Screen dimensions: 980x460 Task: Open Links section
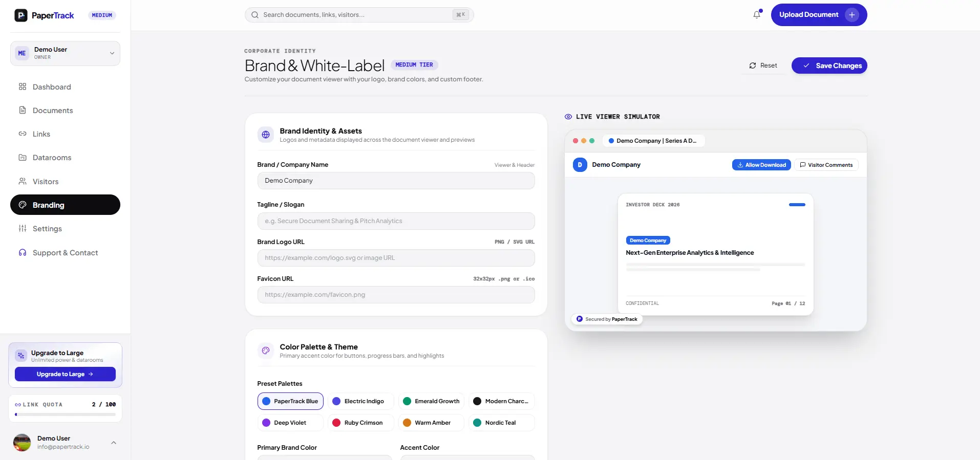pyautogui.click(x=66, y=134)
